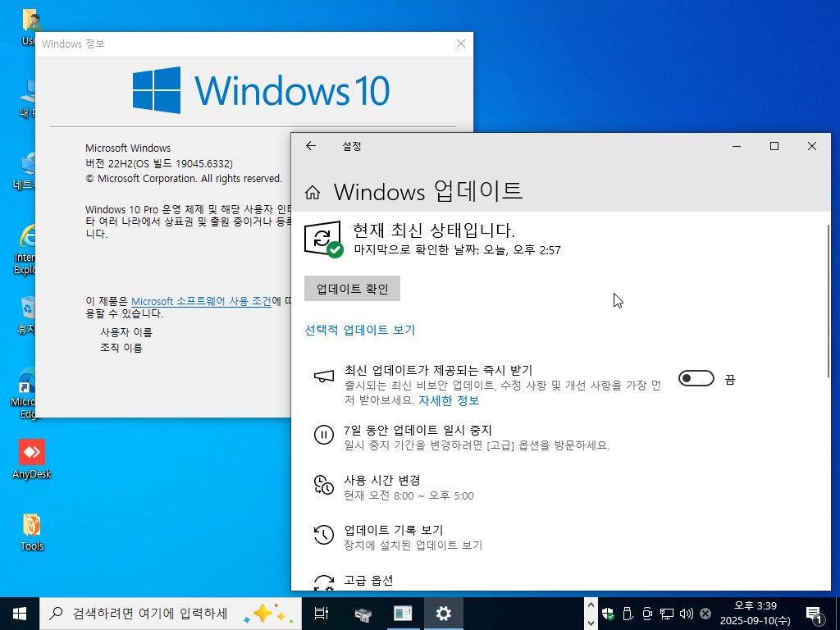Click the camera Meet Now tray icon
Screen dimensions: 840x630
pyautogui.click(x=647, y=614)
